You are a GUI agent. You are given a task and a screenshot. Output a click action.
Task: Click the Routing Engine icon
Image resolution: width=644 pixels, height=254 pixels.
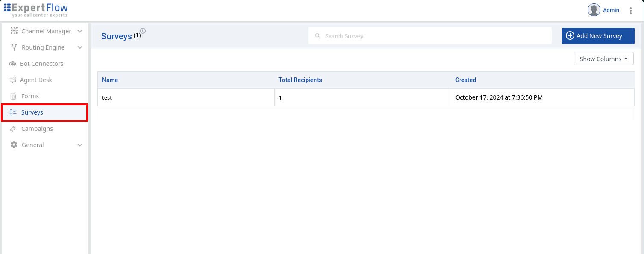13,47
